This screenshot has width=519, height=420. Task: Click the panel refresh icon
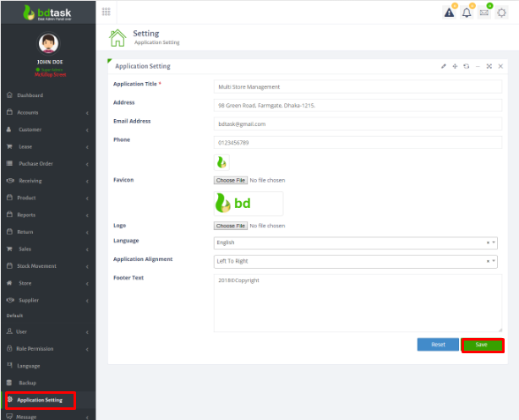(467, 66)
